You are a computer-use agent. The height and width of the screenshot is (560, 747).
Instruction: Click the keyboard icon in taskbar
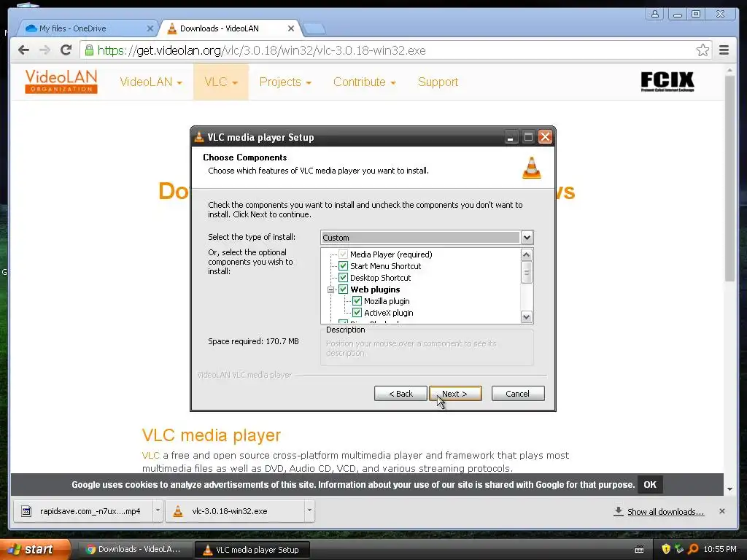point(639,550)
